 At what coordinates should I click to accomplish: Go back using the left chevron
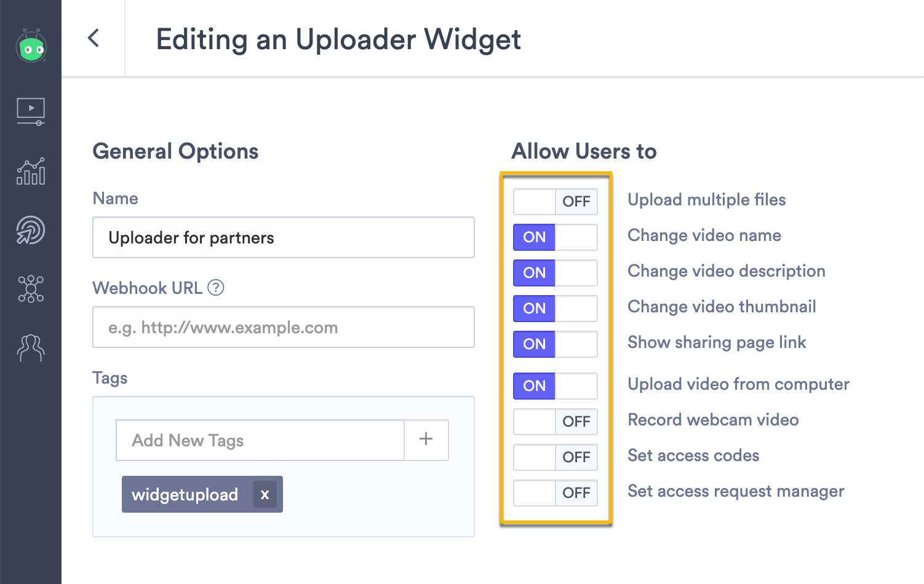pos(94,38)
